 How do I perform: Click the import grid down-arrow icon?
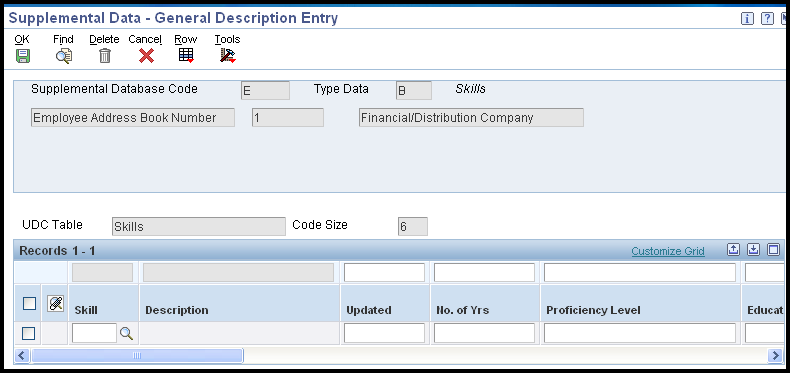click(753, 250)
